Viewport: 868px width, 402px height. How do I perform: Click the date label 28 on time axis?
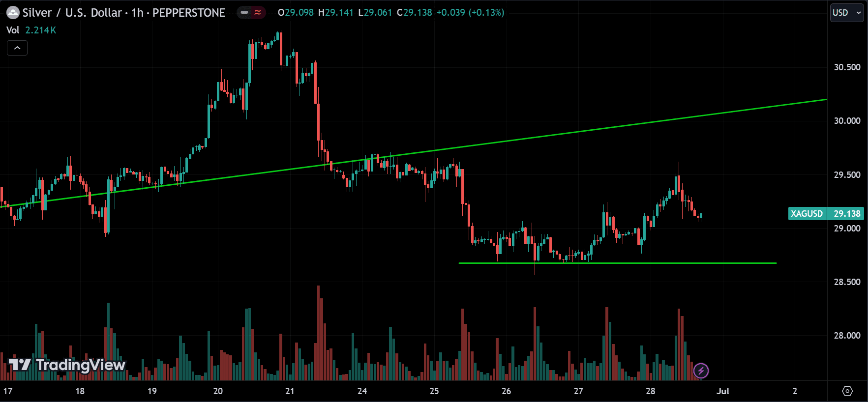coord(651,391)
